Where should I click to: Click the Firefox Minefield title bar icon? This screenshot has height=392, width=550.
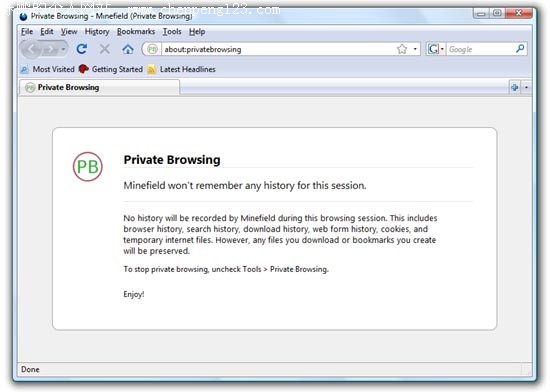pos(24,16)
